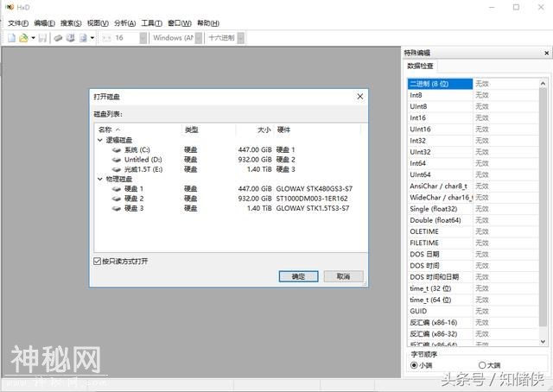Click the Open disk toolbar icon
Screen dimensions: 553x392
71,38
